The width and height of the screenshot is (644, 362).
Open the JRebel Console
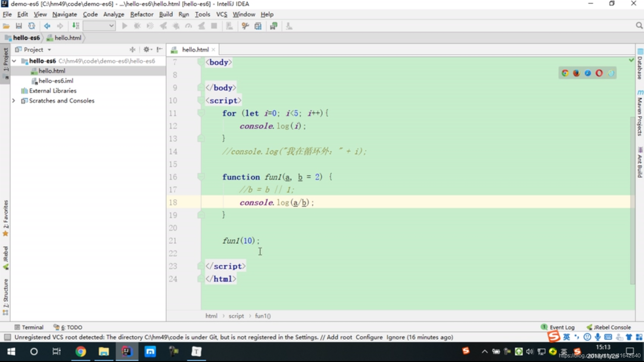point(608,327)
